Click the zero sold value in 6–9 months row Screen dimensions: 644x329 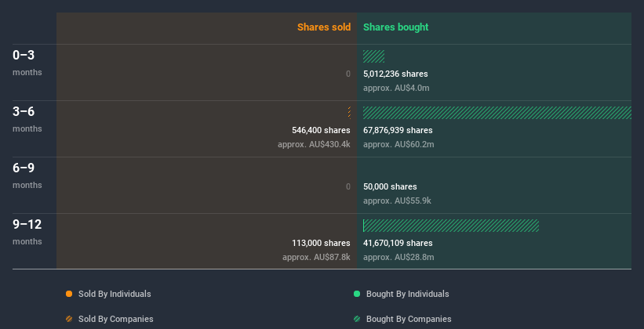point(348,186)
